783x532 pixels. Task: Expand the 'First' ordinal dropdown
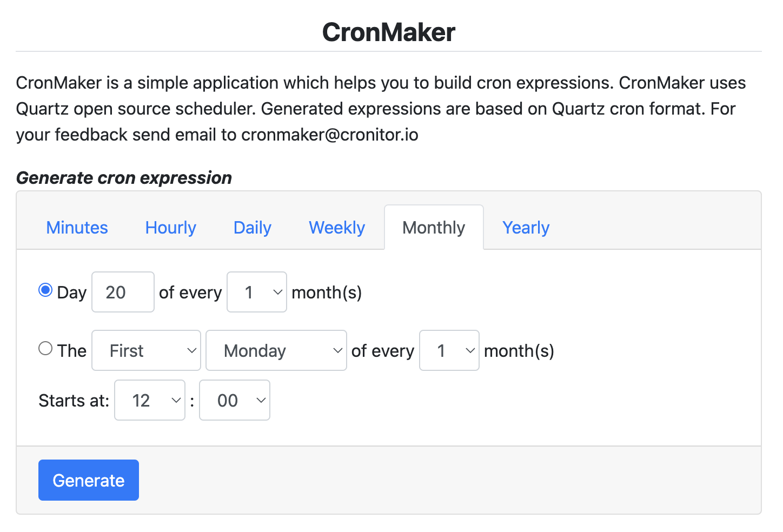click(x=146, y=350)
